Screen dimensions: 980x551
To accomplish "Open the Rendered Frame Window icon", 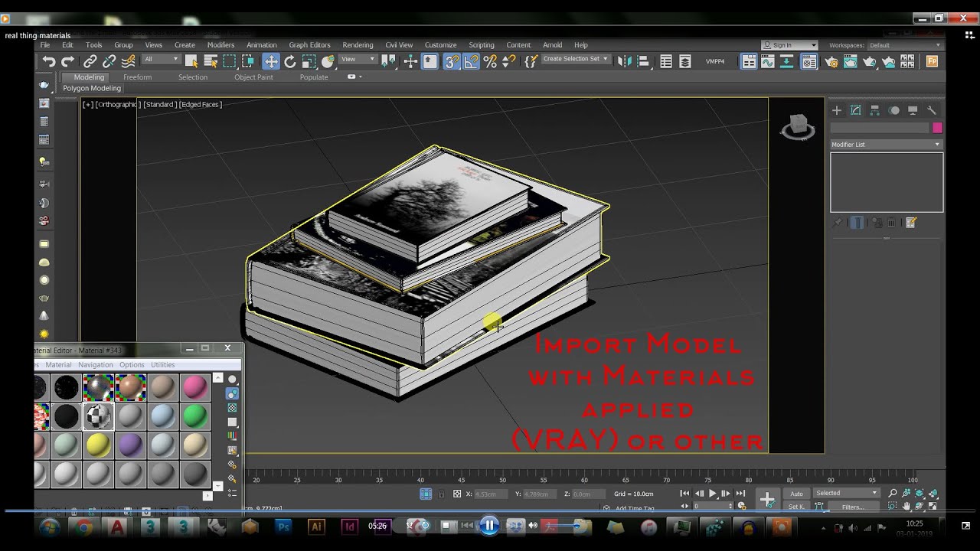I will pos(850,62).
